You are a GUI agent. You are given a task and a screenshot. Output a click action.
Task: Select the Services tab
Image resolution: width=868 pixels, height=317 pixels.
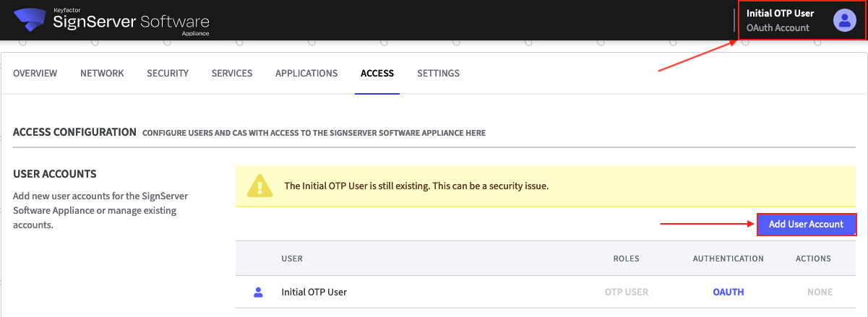[x=232, y=74]
